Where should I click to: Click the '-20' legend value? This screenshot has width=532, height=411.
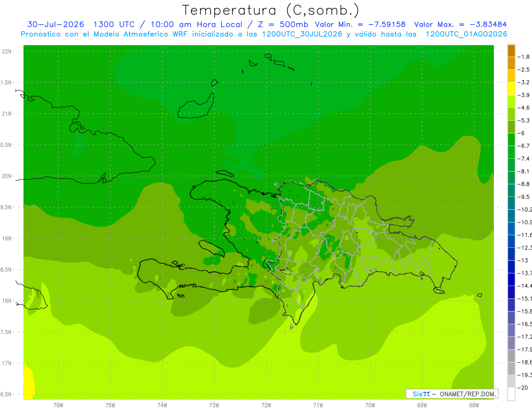(x=522, y=388)
